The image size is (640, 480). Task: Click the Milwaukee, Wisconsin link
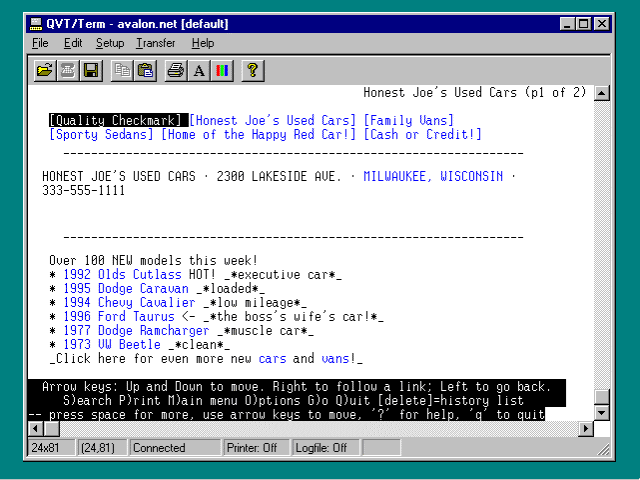tap(433, 176)
